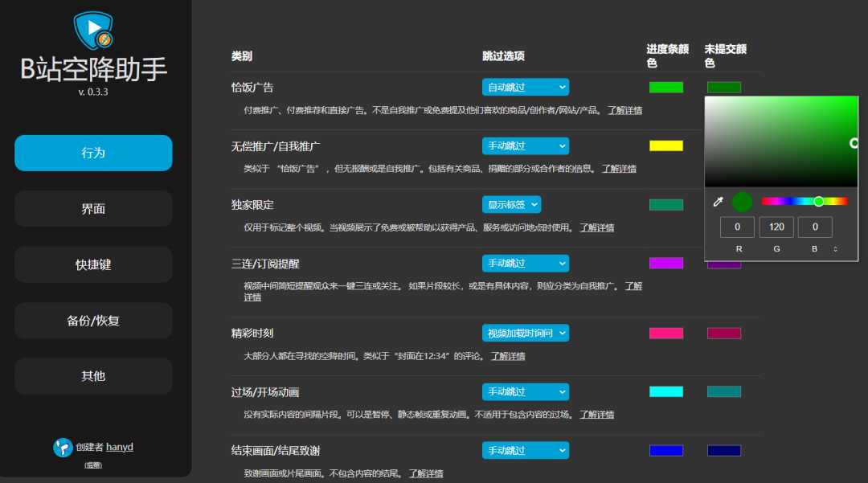Click 结束画面 dark navy unsubmitted color swatch
The height and width of the screenshot is (483, 868).
point(723,450)
